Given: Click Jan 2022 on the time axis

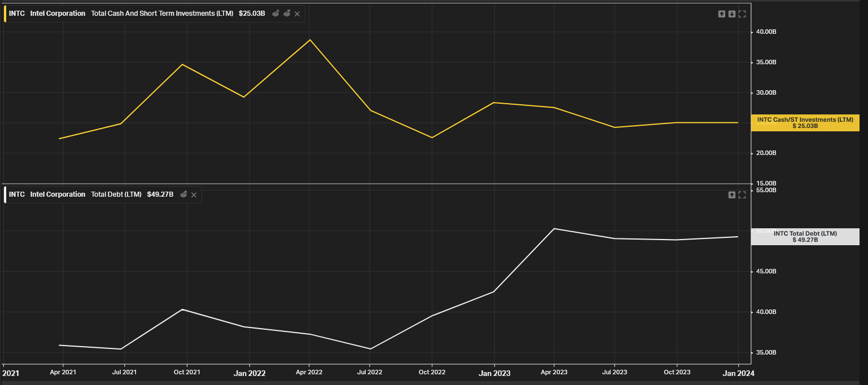Looking at the screenshot, I should click(249, 373).
